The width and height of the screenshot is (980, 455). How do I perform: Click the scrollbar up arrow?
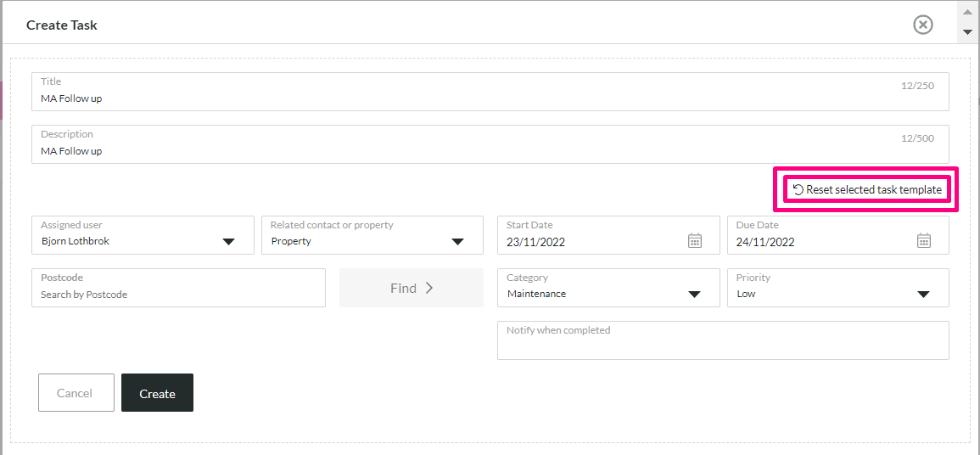click(968, 12)
